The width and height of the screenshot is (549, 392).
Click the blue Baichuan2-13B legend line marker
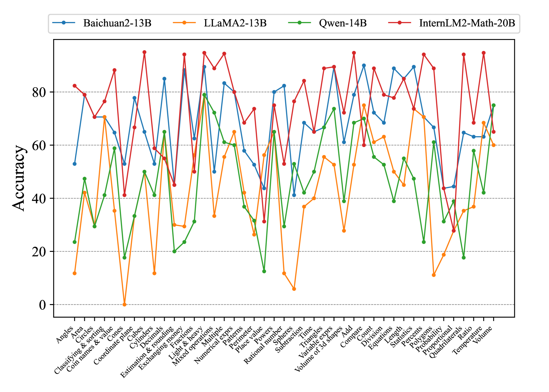64,23
